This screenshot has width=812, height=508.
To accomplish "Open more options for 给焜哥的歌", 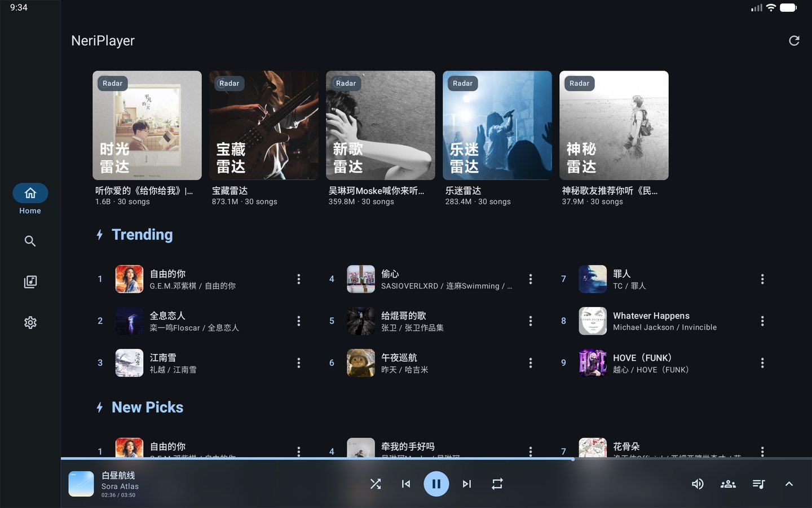I will 531,321.
